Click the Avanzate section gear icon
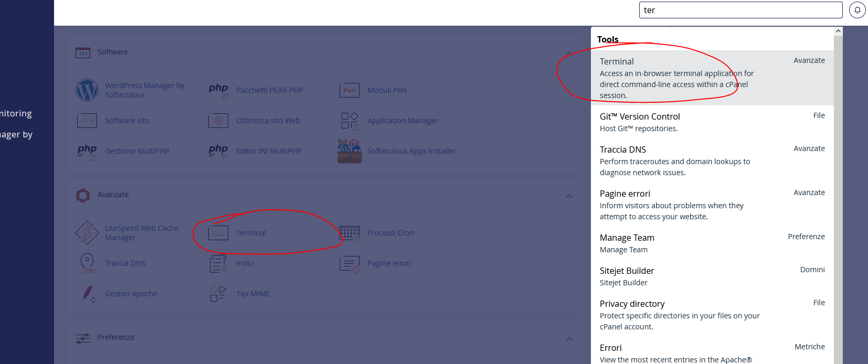 [x=83, y=195]
